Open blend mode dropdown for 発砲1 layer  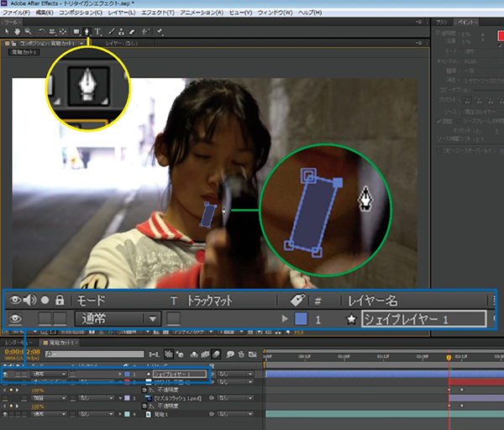click(x=49, y=414)
